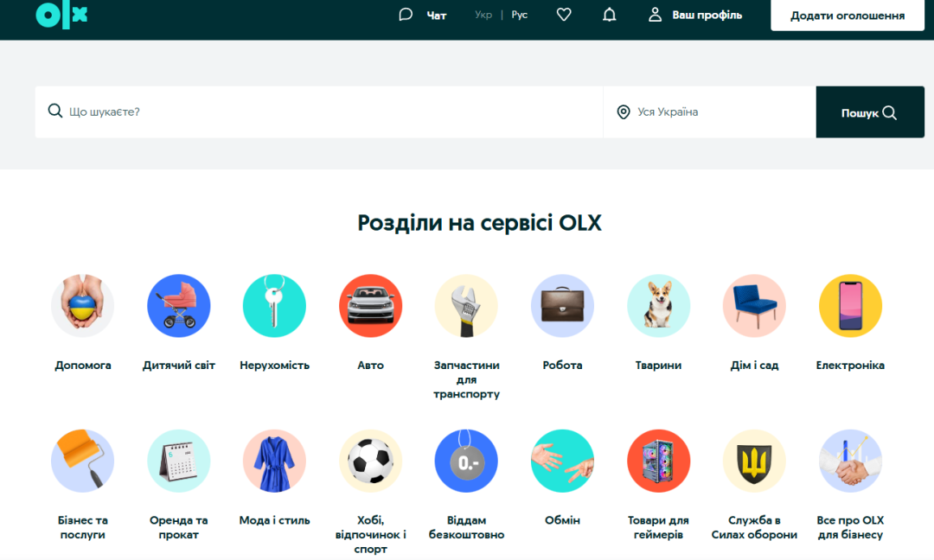Open Бізнес та послуги paint roller icon
The height and width of the screenshot is (560, 934).
83,461
